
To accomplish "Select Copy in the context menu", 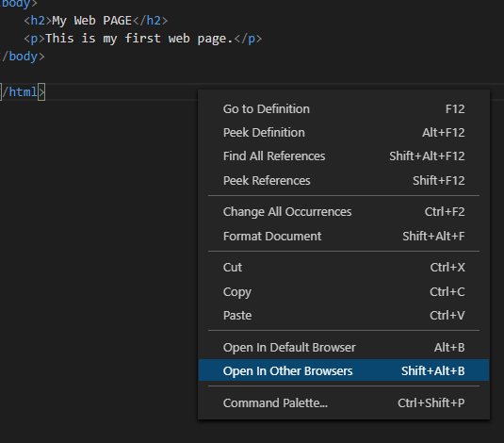I will pyautogui.click(x=344, y=292).
